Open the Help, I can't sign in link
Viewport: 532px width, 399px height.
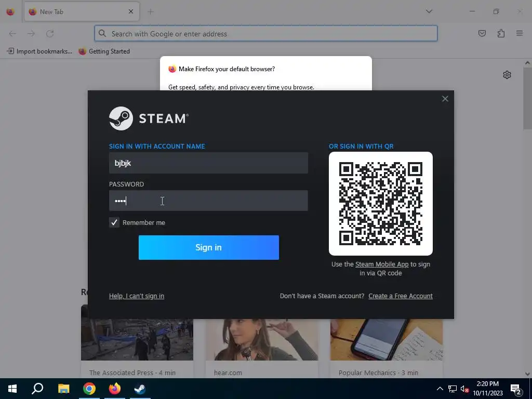click(x=137, y=296)
